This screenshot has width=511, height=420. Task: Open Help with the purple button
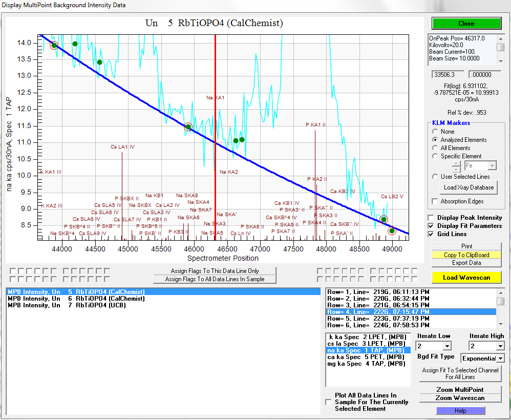tap(460, 411)
